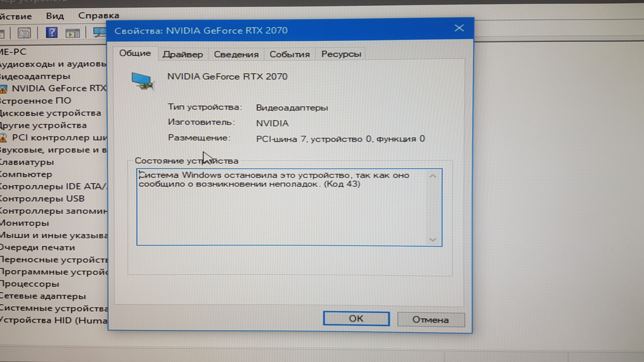Select the Ресурсы tab
The width and height of the screenshot is (644, 362).
point(341,54)
